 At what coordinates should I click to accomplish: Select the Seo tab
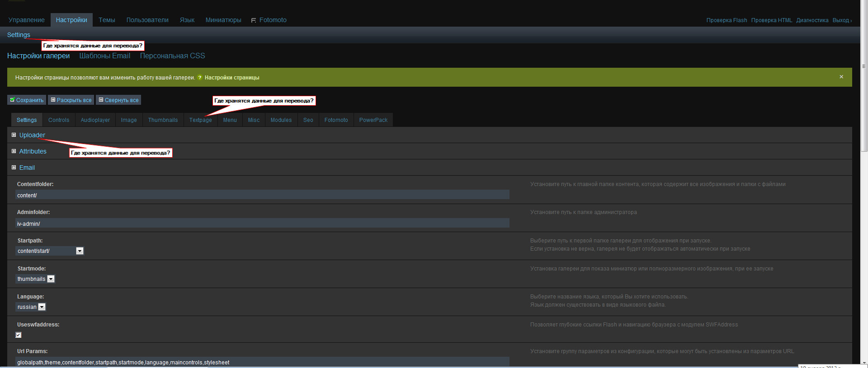coord(308,120)
